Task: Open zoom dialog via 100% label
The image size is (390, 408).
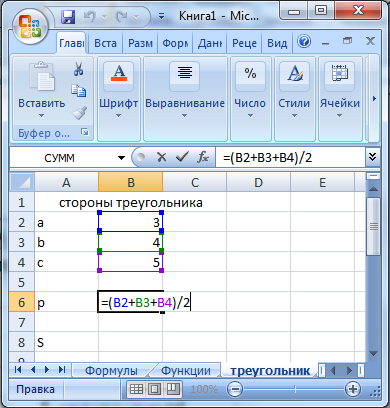Action: coord(204,389)
